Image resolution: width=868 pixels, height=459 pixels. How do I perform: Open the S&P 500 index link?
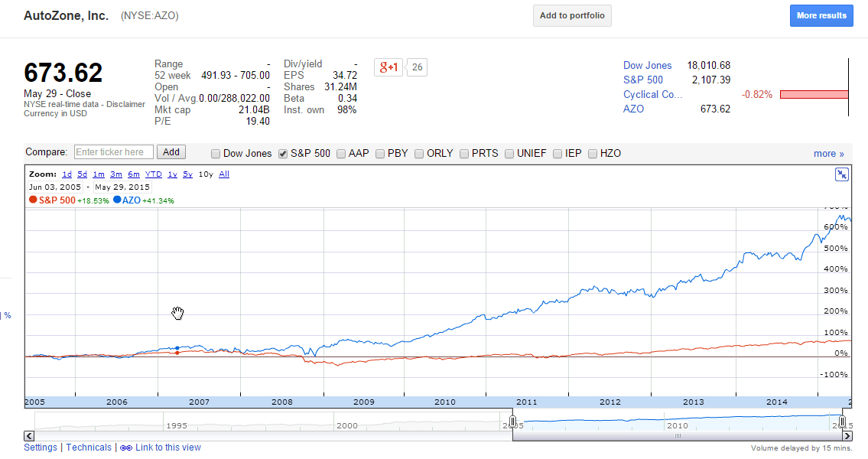[642, 80]
